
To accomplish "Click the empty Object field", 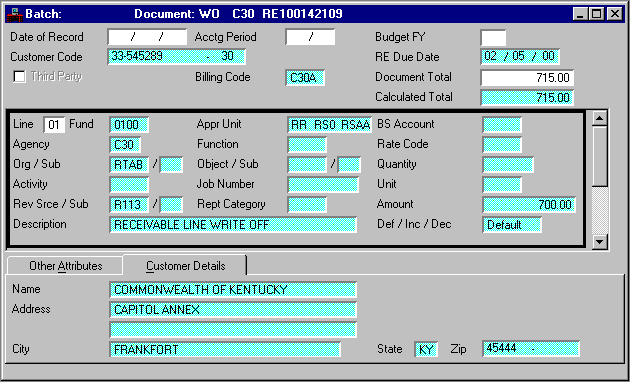I will pos(307,165).
